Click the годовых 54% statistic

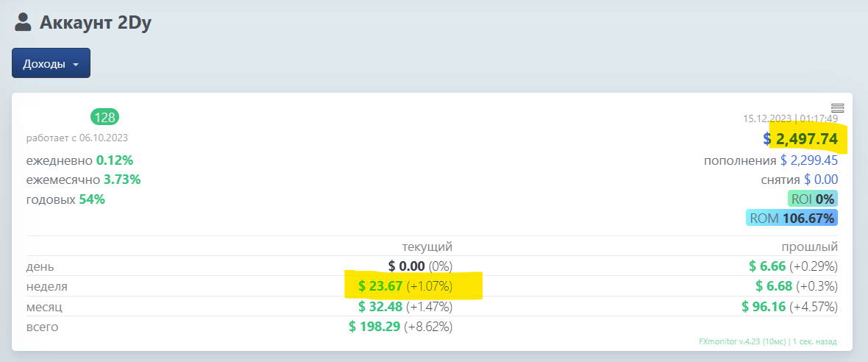[x=65, y=200]
